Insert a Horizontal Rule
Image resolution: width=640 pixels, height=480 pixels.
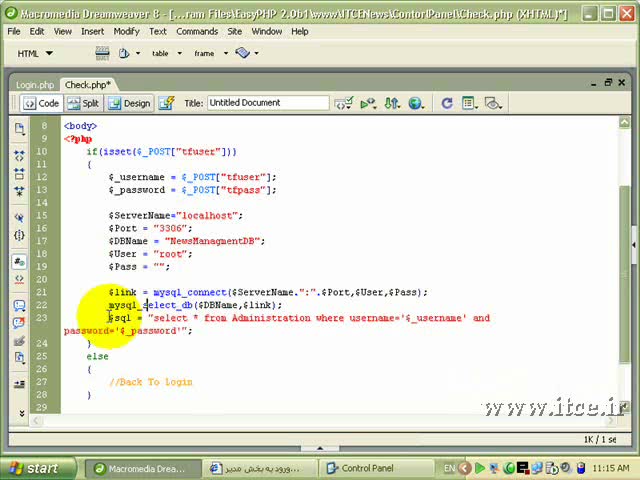tap(102, 53)
